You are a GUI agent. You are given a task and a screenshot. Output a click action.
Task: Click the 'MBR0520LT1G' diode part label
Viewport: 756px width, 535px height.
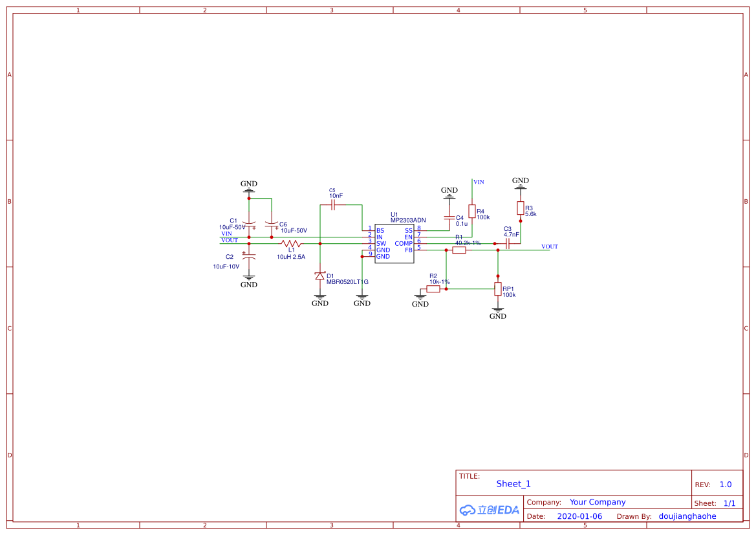(347, 281)
